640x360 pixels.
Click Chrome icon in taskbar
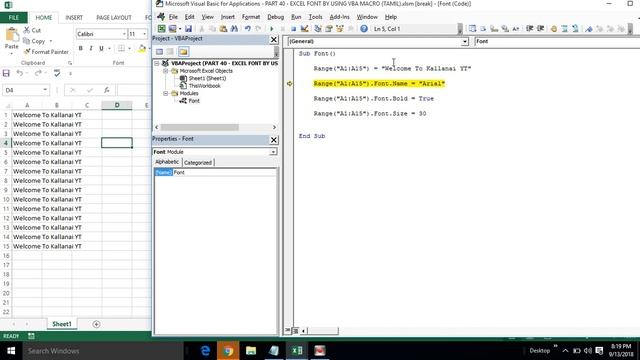228,351
